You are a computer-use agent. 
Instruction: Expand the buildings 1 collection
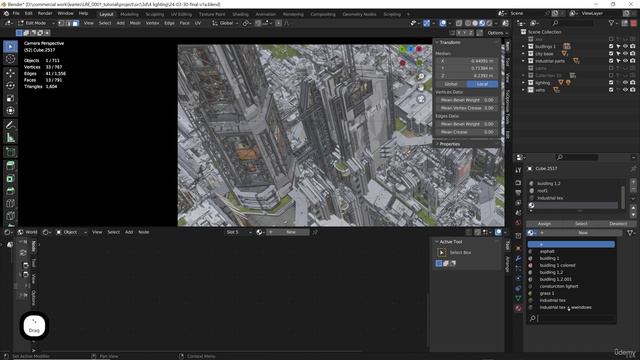click(523, 47)
